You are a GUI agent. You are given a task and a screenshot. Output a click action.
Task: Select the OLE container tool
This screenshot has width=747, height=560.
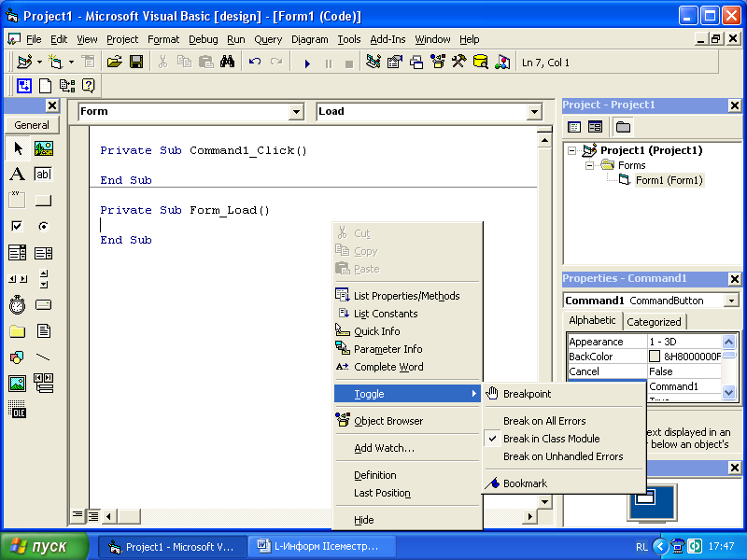point(18,409)
